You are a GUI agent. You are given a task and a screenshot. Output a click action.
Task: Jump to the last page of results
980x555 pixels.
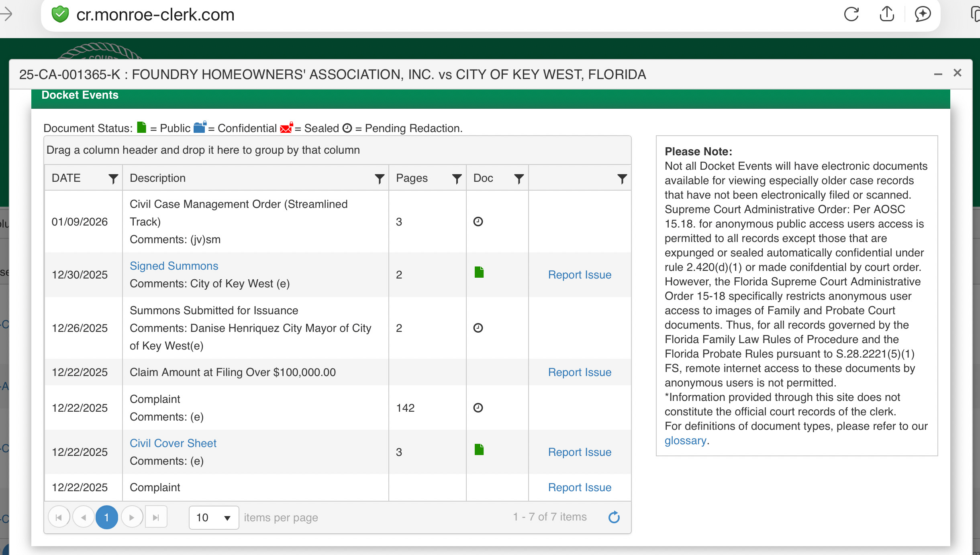pyautogui.click(x=156, y=517)
